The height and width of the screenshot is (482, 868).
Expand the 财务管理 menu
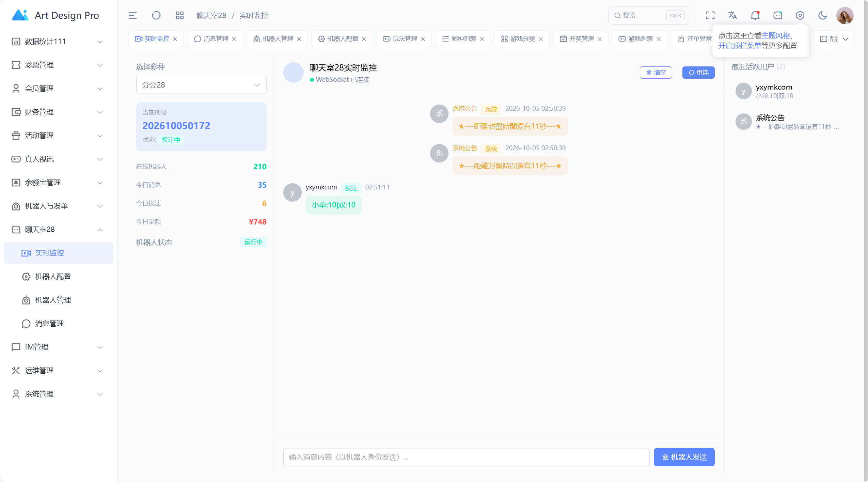coord(59,112)
